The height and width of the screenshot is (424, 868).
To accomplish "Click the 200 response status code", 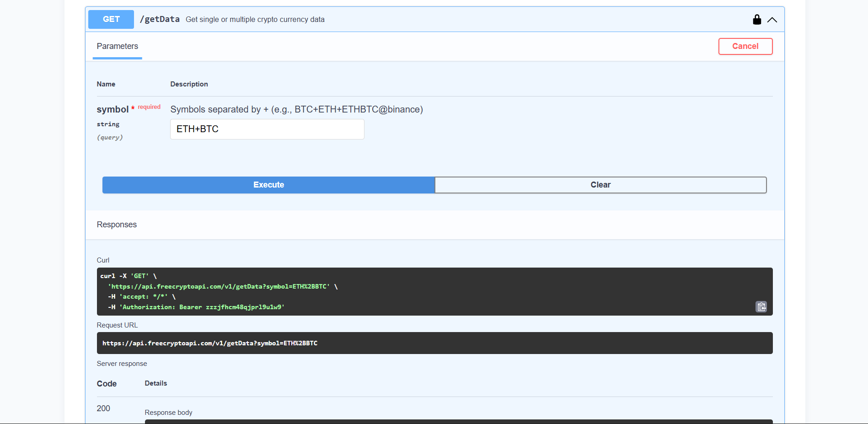I will [x=103, y=408].
